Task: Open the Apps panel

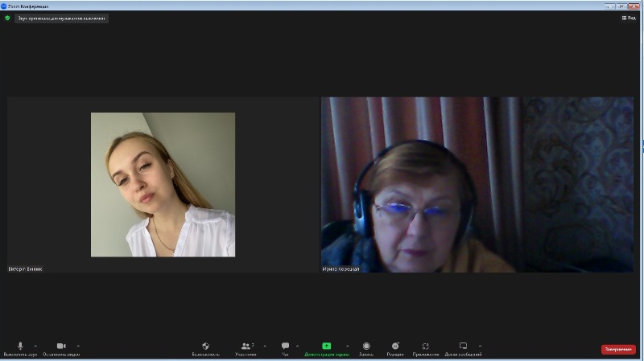Action: [426, 349]
